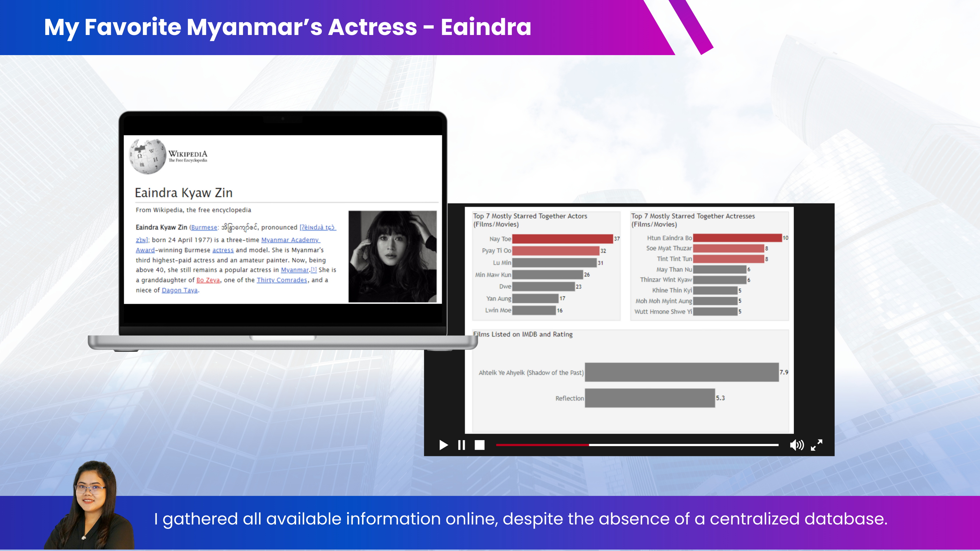The height and width of the screenshot is (551, 980).
Task: Enter fullscreen with the expand arrows icon
Action: pos(816,445)
